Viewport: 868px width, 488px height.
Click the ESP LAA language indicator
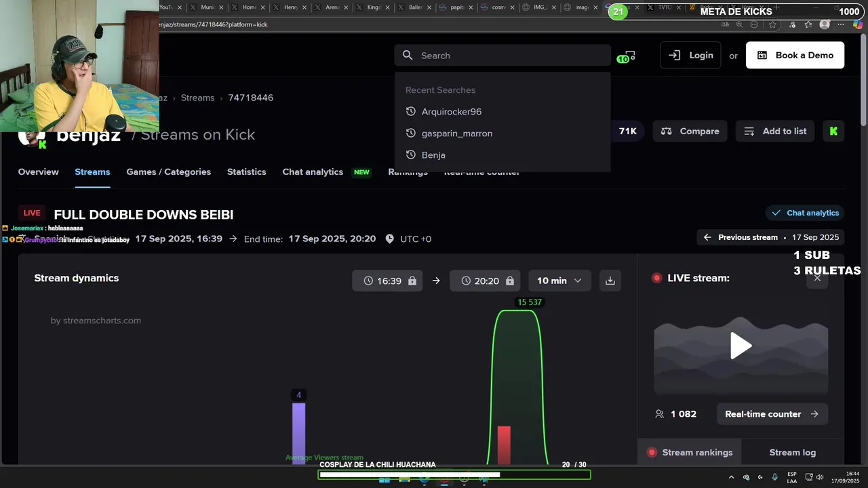click(792, 477)
